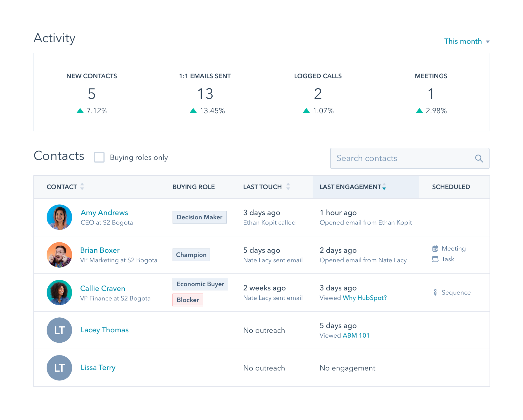The image size is (523, 420).
Task: Sort contacts using the Contact column arrows
Action: tap(82, 187)
